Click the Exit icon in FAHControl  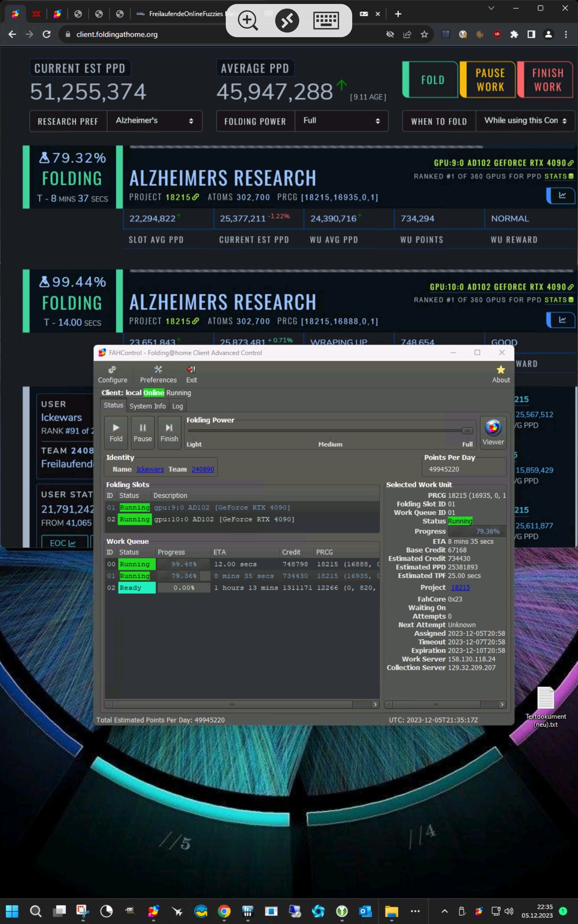click(191, 374)
